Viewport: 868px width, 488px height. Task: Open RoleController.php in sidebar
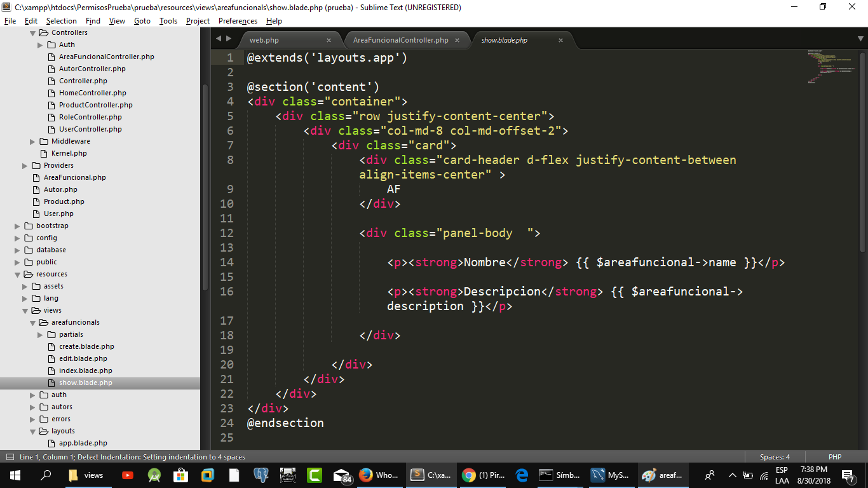click(x=90, y=117)
